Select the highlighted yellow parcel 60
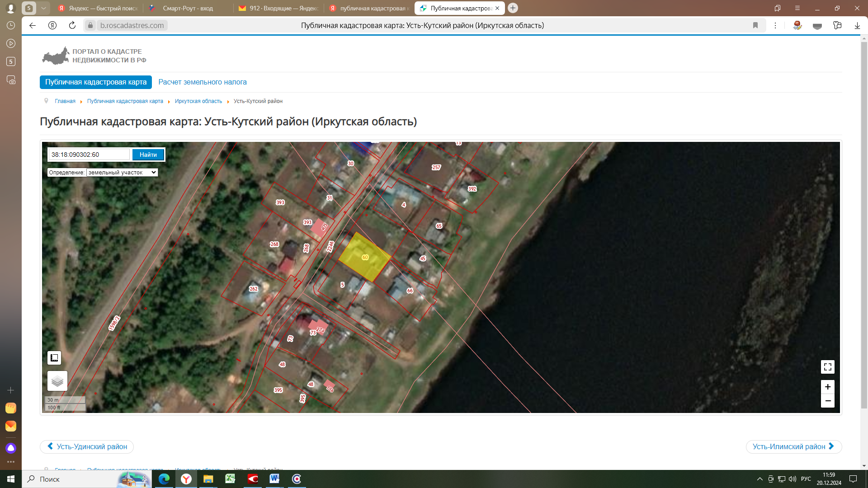Image resolution: width=868 pixels, height=488 pixels. coord(365,257)
